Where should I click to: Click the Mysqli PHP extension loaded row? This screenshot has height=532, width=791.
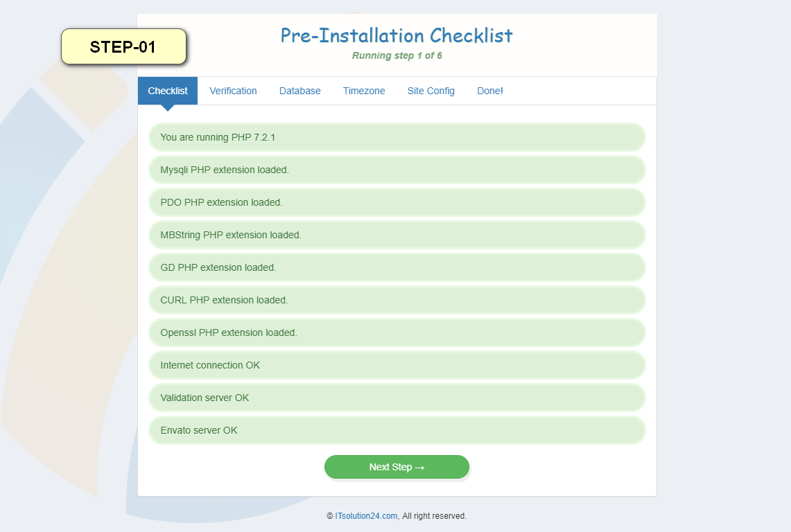[397, 170]
